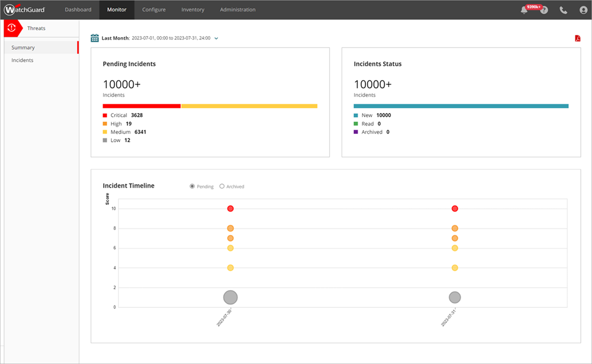Open the Configure menu
This screenshot has width=592, height=364.
click(x=154, y=9)
